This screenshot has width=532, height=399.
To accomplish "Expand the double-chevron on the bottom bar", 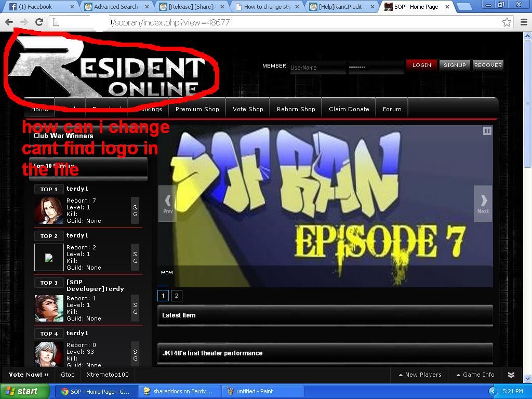I will click(x=511, y=375).
